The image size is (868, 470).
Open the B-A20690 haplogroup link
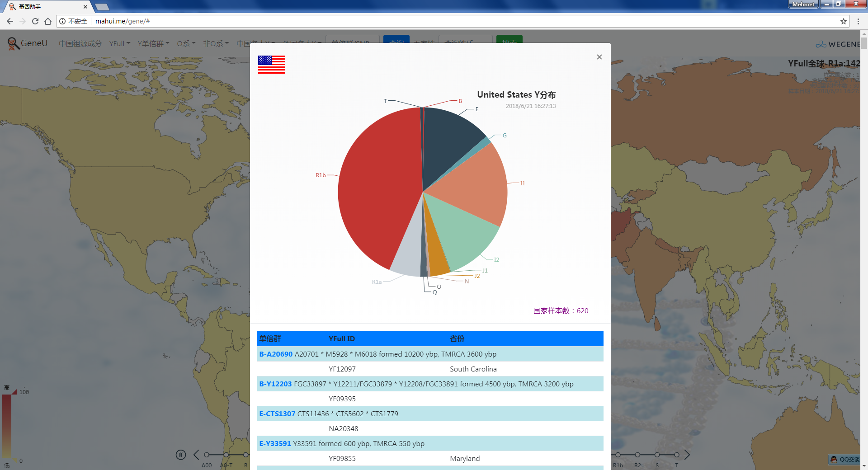[x=276, y=354]
